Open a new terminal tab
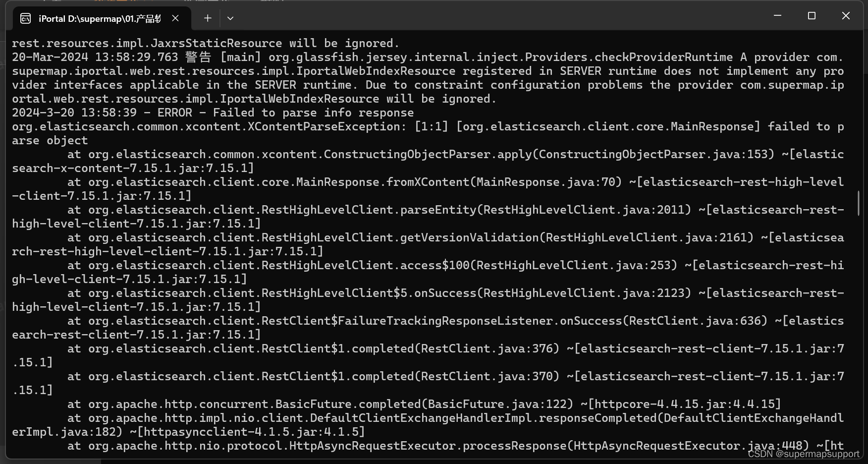Screen dimensions: 868x464 208,18
